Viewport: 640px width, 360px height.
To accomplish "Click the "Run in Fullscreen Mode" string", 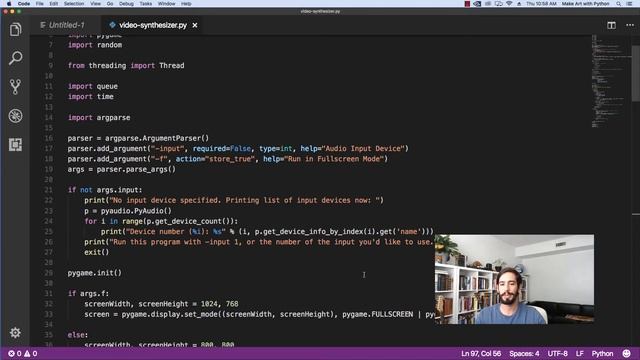I will 334,159.
